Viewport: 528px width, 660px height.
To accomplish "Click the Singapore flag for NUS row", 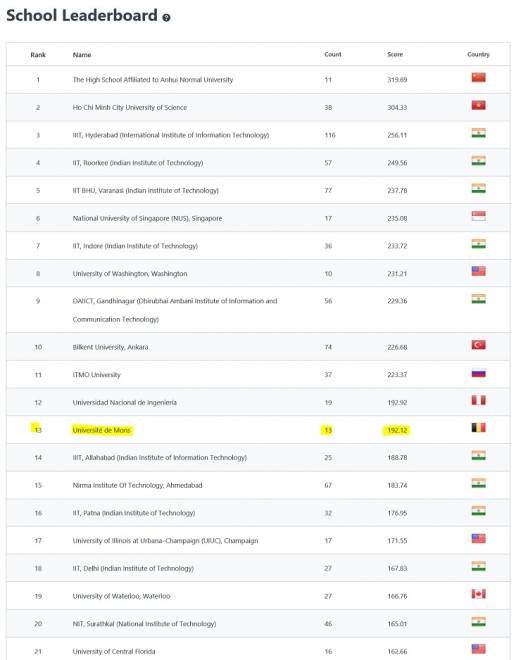I will pyautogui.click(x=478, y=216).
